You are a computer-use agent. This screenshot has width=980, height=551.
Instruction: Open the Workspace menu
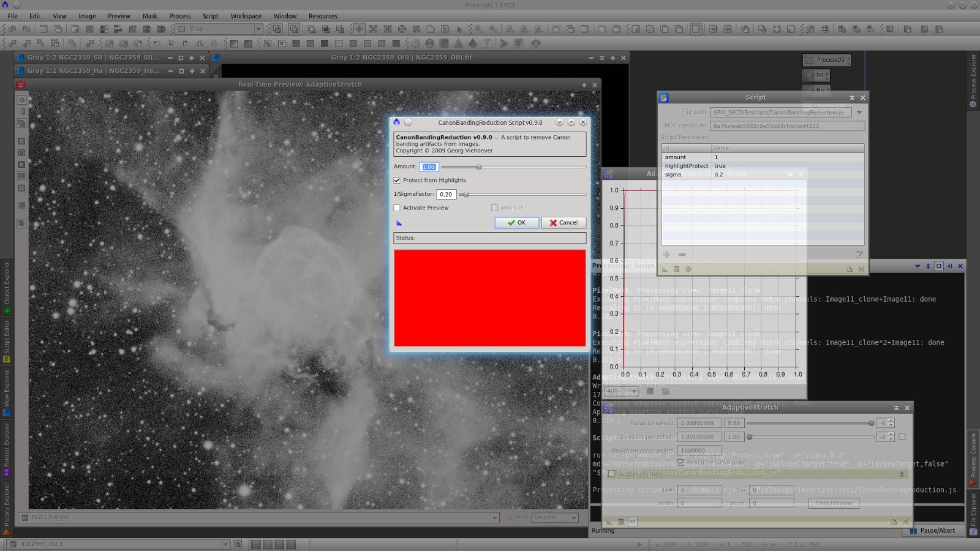coord(246,16)
